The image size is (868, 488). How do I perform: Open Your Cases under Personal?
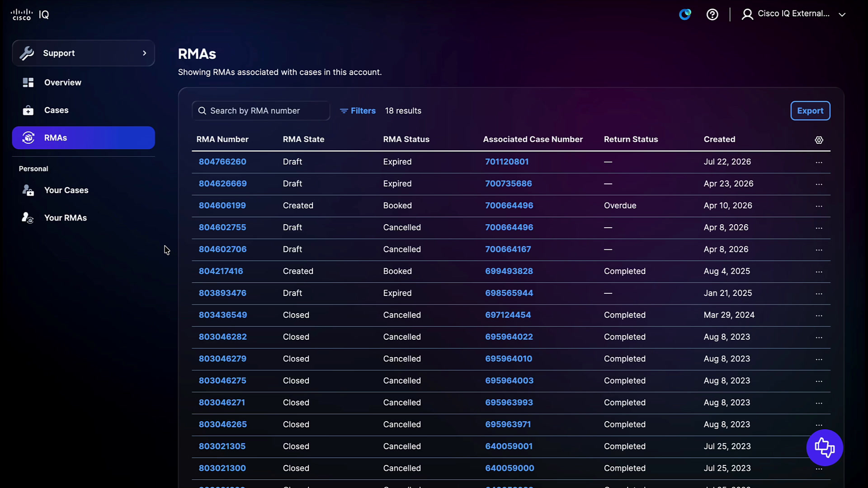click(x=84, y=190)
